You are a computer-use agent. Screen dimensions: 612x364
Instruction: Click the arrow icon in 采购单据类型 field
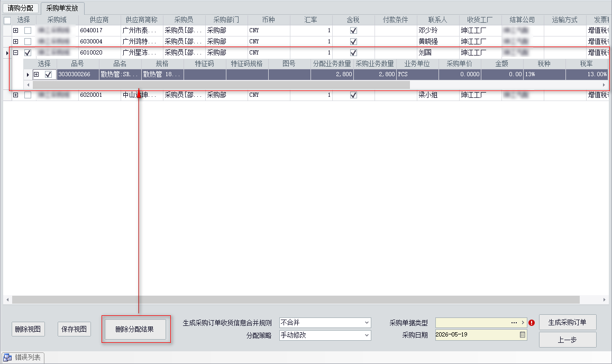click(x=523, y=323)
